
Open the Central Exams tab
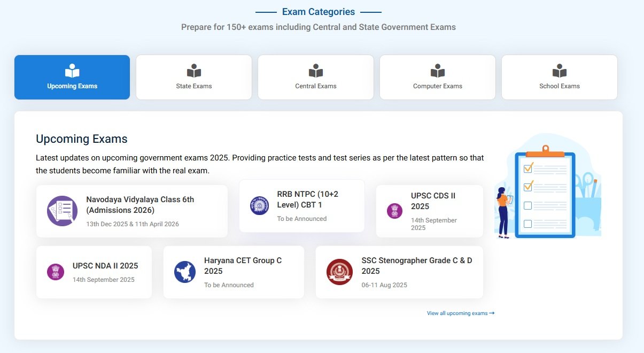tap(316, 77)
